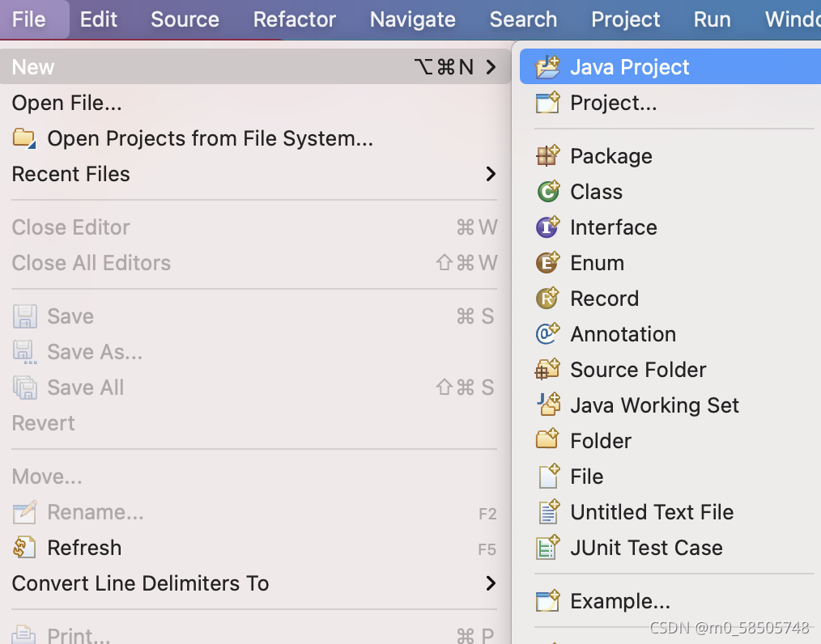Select Open Projects from File System...
The width and height of the screenshot is (821, 644).
210,138
